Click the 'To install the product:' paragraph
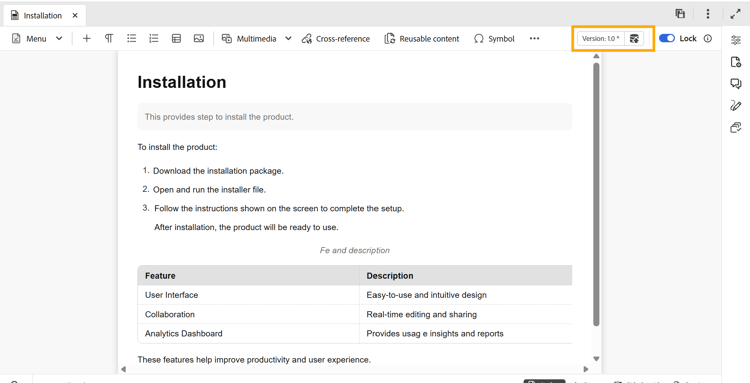This screenshot has width=750, height=383. 177,147
